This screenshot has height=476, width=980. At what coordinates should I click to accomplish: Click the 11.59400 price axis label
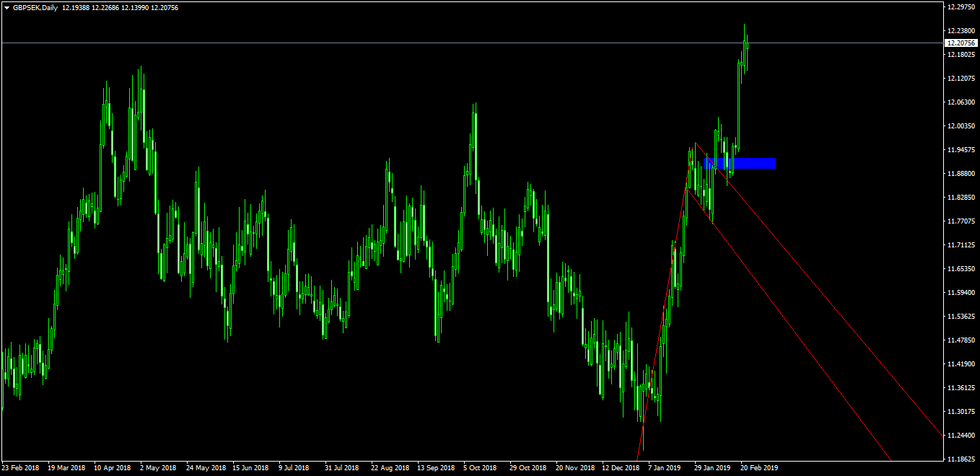coord(961,292)
